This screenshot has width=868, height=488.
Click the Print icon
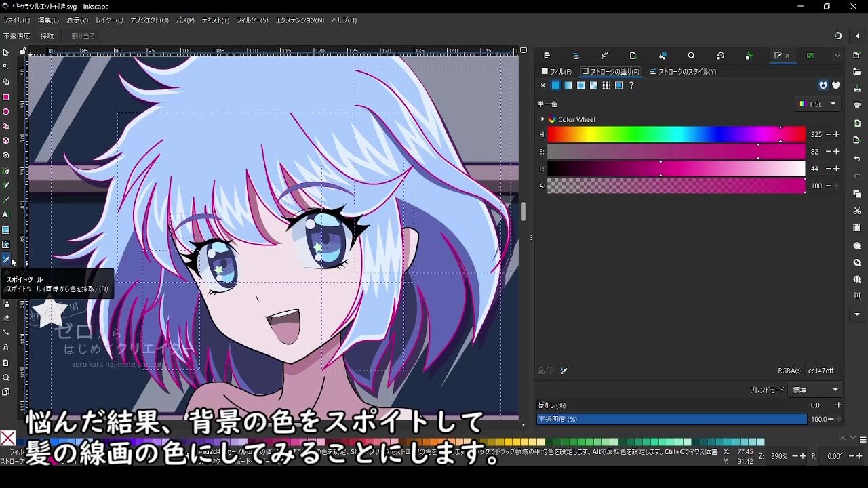tap(857, 104)
